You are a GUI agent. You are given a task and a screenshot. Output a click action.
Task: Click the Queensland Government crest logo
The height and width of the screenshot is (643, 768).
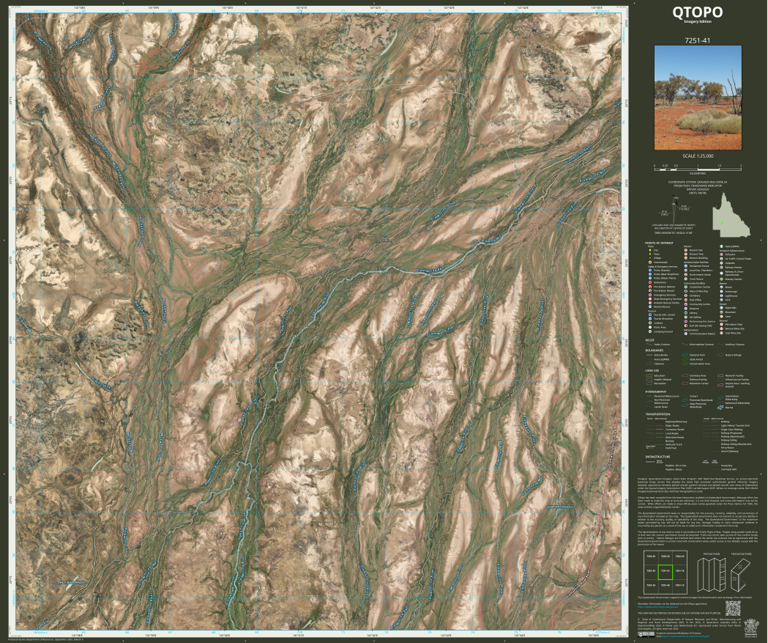click(x=751, y=628)
